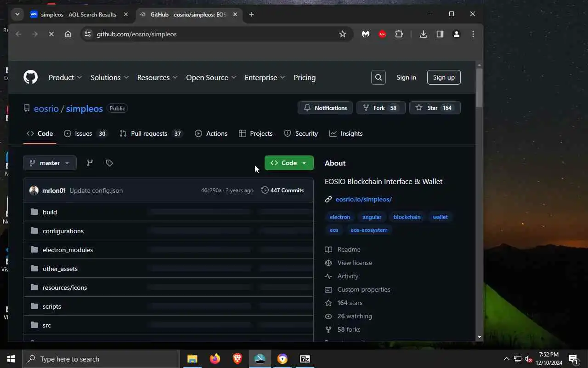Image resolution: width=588 pixels, height=368 pixels.
Task: Open the Product dropdown menu
Action: (x=65, y=77)
